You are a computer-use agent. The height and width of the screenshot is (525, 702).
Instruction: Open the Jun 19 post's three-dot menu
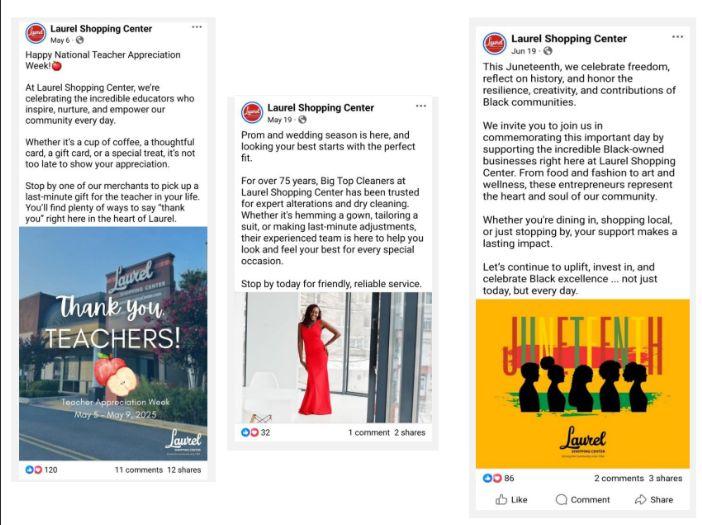tap(677, 37)
